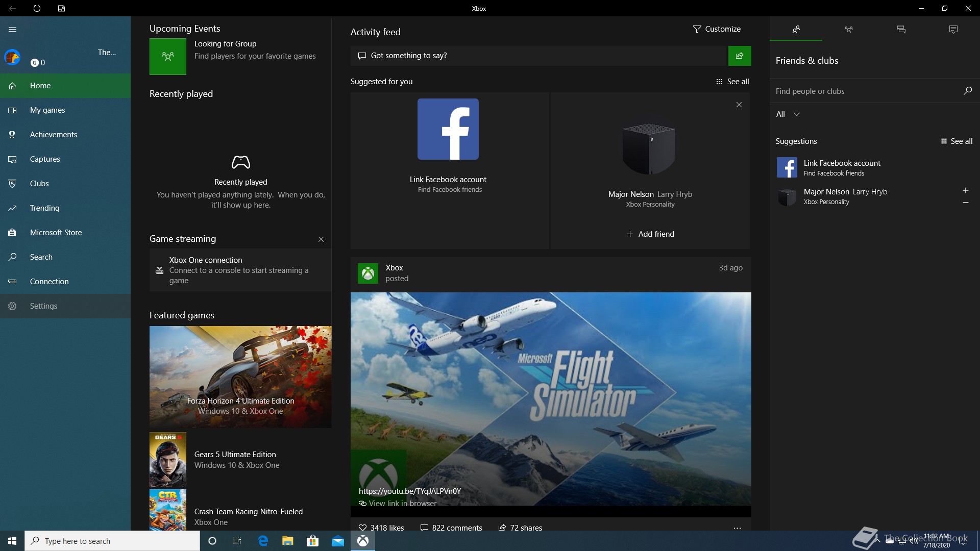The height and width of the screenshot is (551, 980).
Task: Click Link Facebook account suggestion card
Action: coord(449,170)
